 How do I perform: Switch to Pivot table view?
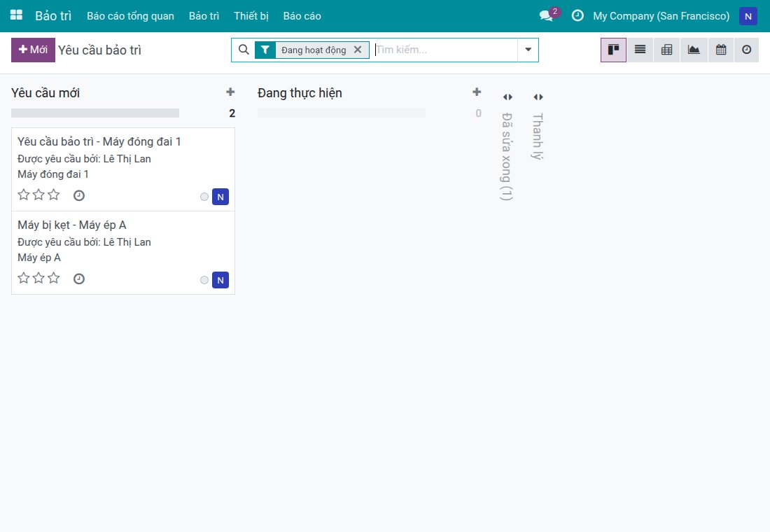pyautogui.click(x=666, y=50)
